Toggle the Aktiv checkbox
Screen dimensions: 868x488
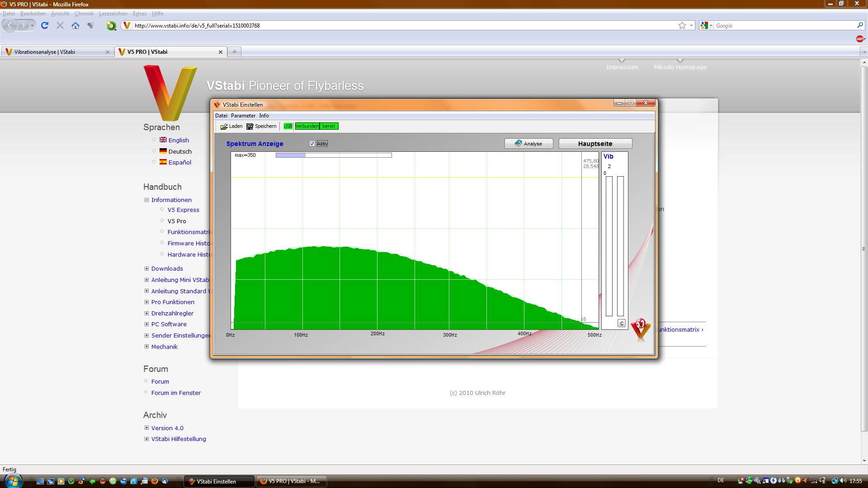coord(312,144)
